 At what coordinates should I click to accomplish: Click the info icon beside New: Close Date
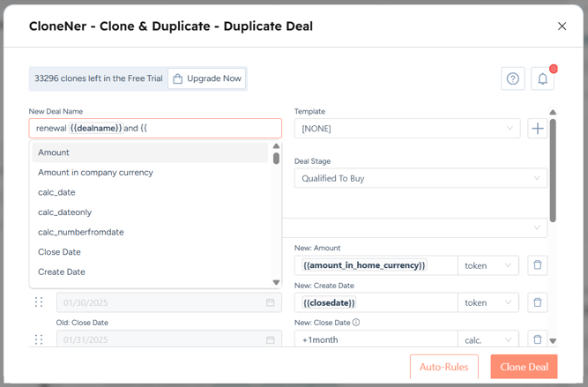point(356,323)
